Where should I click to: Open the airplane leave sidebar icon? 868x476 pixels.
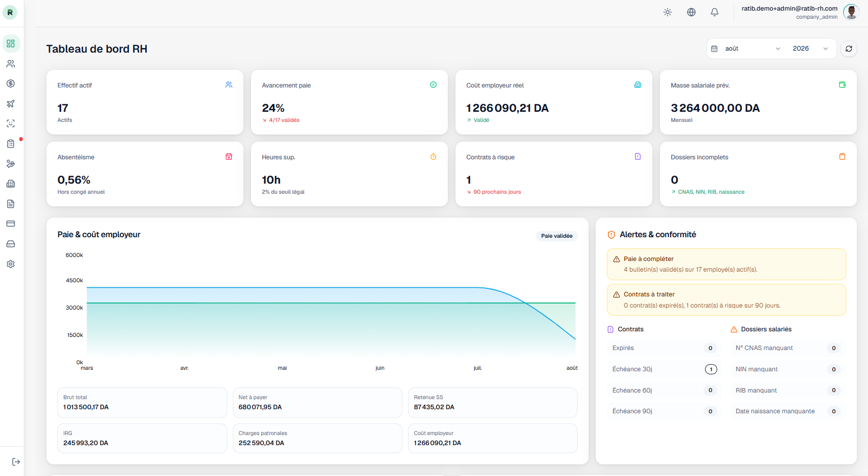click(11, 104)
